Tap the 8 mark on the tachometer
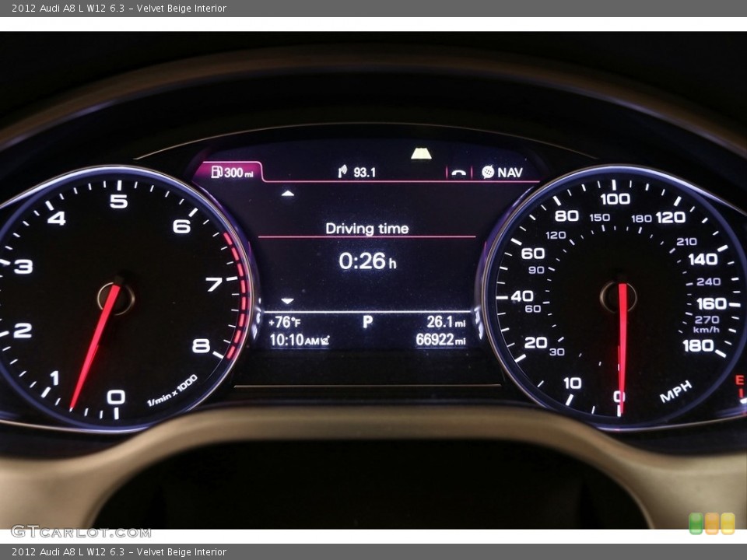747x560 pixels. point(201,345)
